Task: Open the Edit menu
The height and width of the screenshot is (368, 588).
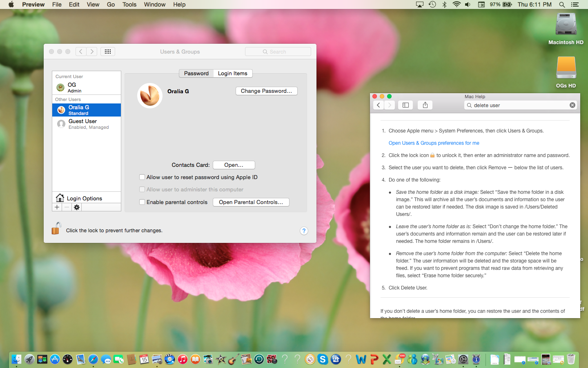Action: pos(74,4)
